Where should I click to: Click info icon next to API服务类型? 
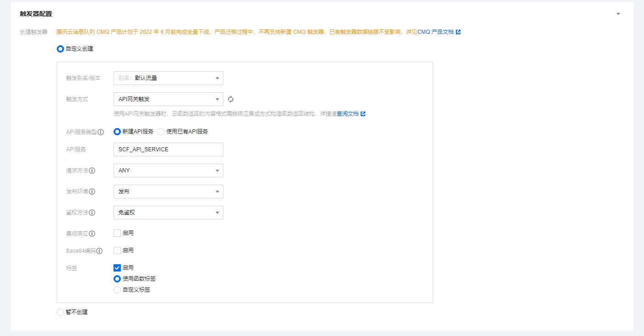[101, 132]
